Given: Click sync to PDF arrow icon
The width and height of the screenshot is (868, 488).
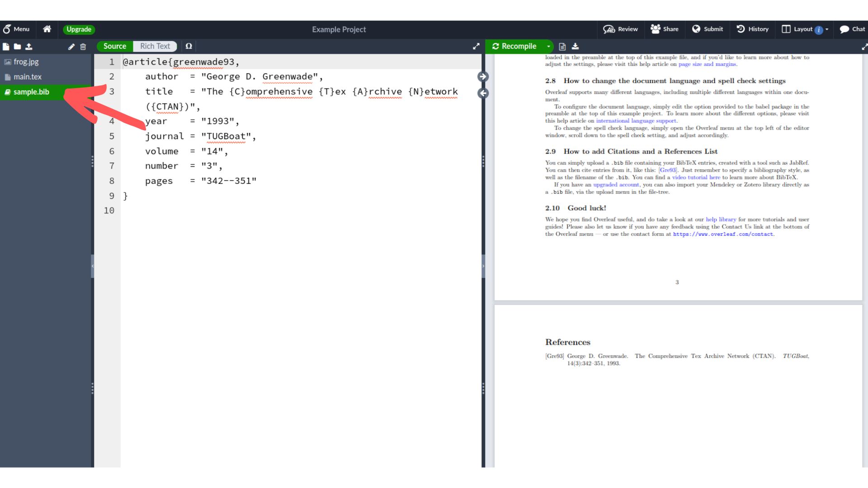Looking at the screenshot, I should (x=483, y=76).
